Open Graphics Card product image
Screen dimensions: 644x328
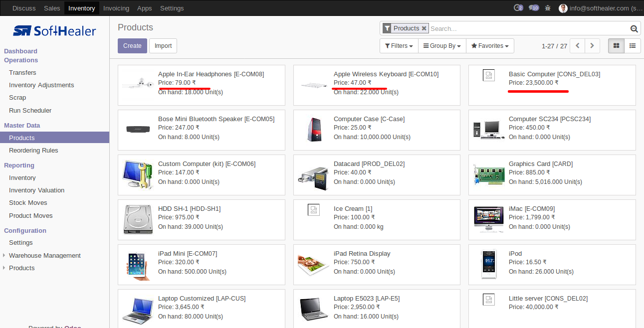[489, 175]
